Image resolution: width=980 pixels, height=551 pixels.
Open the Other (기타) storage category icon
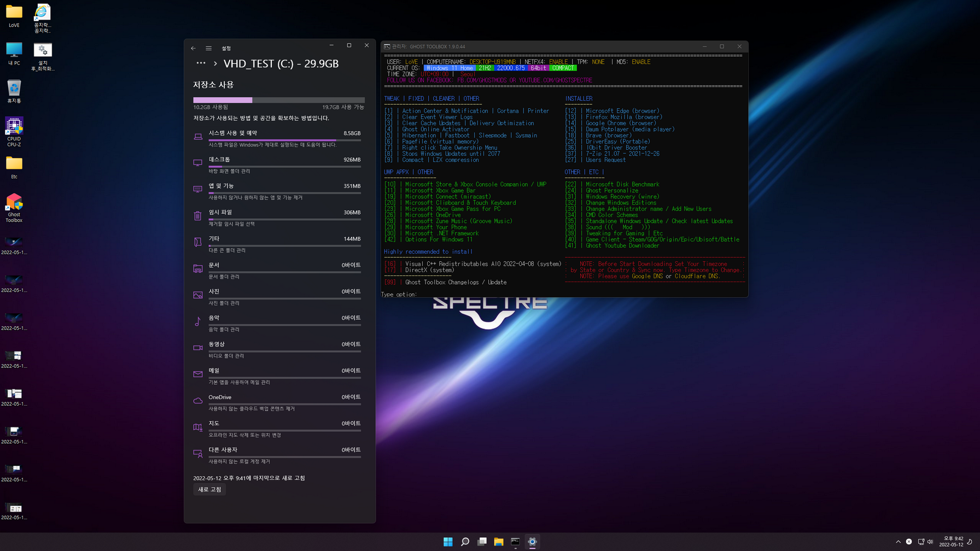pyautogui.click(x=198, y=242)
